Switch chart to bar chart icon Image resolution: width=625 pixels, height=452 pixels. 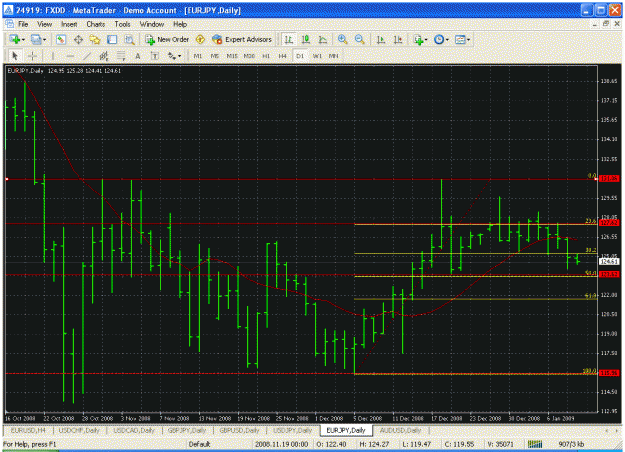289,39
